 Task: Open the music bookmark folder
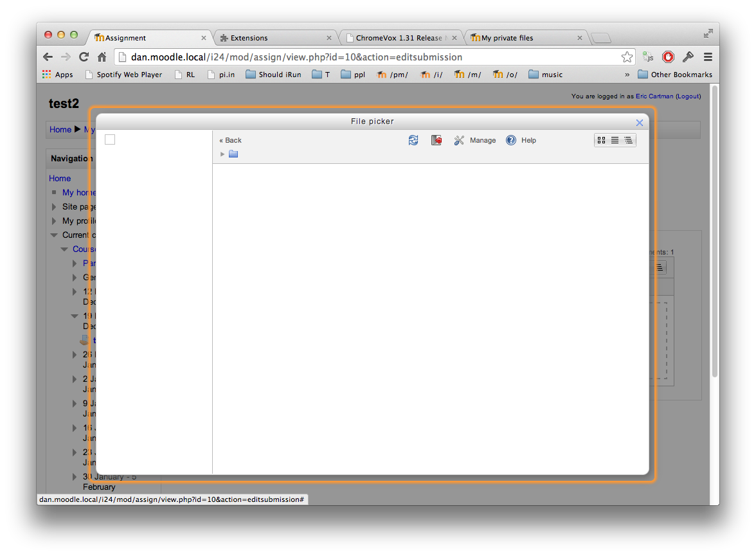click(x=545, y=75)
